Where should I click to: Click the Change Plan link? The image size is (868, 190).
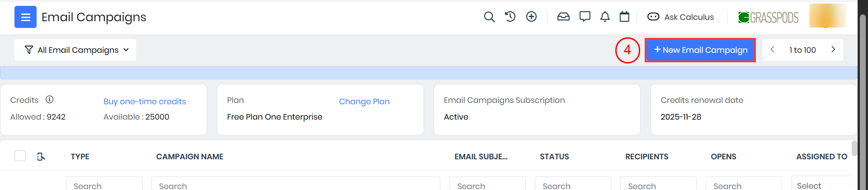364,102
